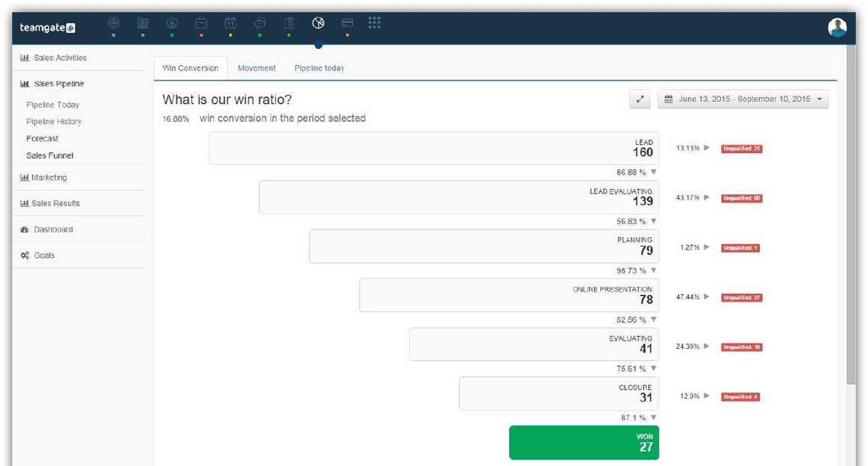Open Sales Funnel in the sidebar

[x=50, y=155]
